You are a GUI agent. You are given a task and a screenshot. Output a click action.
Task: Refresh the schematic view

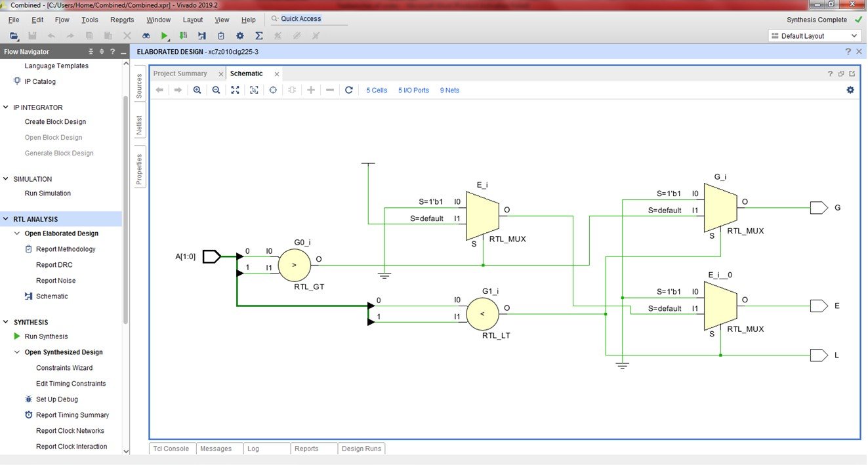[349, 90]
